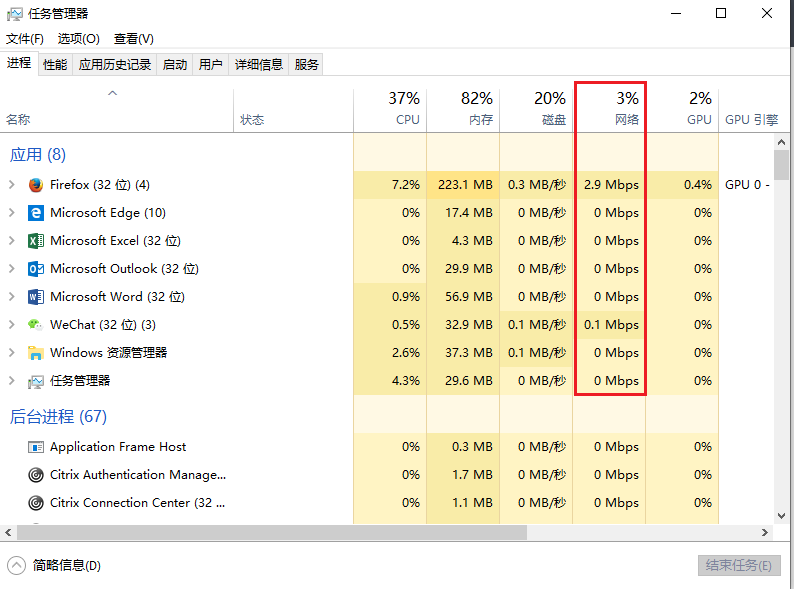Click the Microsoft Excel icon
Screen dimensions: 794x589
click(35, 241)
